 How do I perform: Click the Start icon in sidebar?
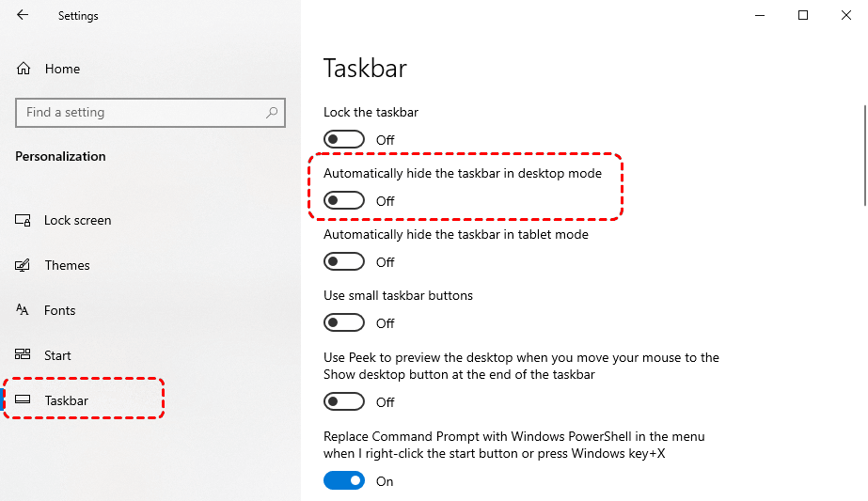(x=24, y=355)
